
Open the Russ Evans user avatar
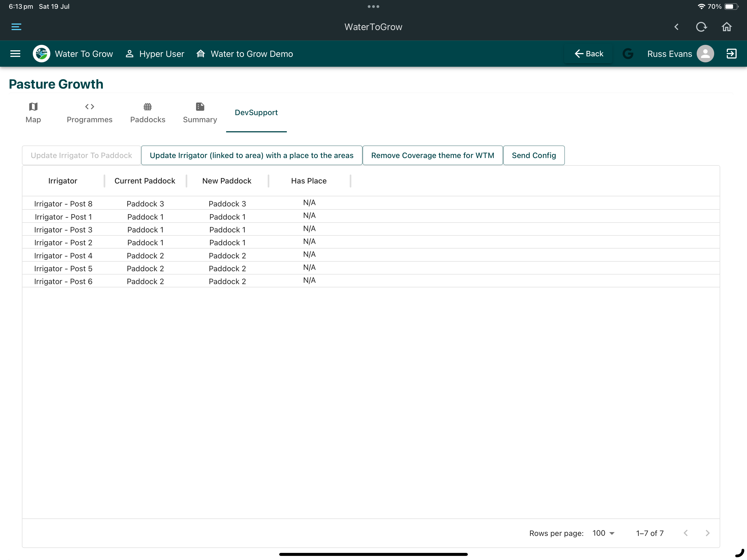pyautogui.click(x=705, y=54)
